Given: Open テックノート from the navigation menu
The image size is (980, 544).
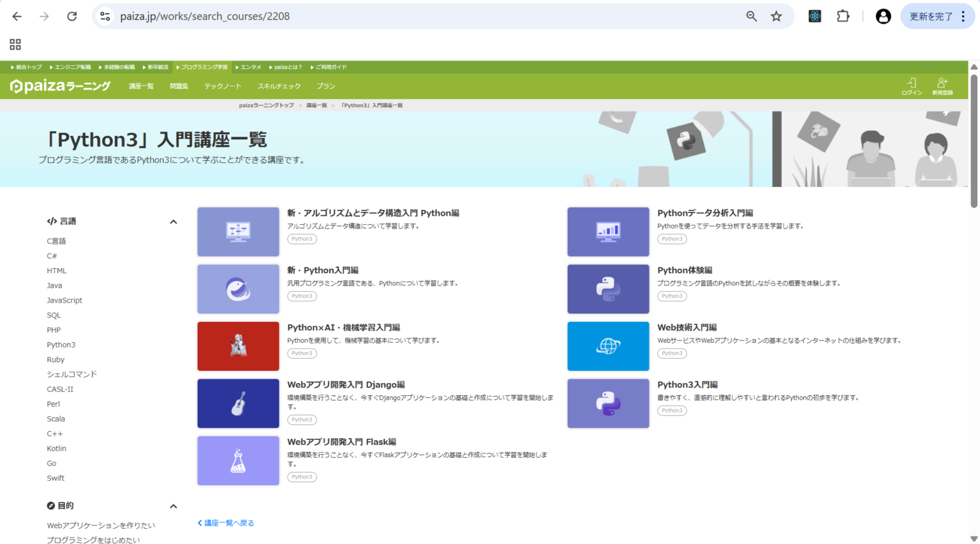Looking at the screenshot, I should 223,86.
